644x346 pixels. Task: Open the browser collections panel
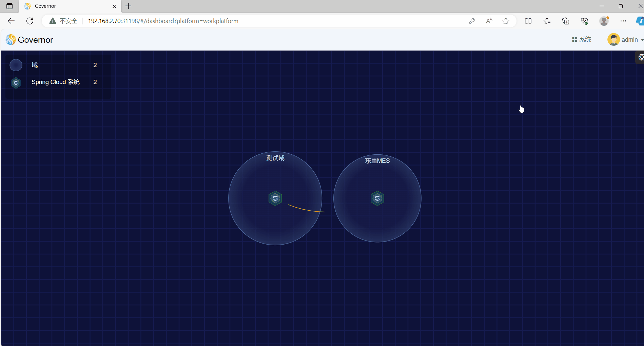pos(565,21)
